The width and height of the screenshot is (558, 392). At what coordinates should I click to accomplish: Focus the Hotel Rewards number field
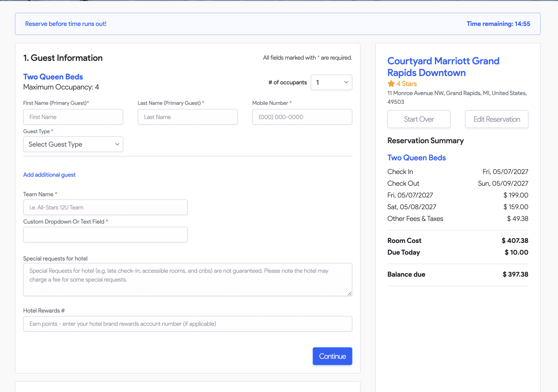188,324
